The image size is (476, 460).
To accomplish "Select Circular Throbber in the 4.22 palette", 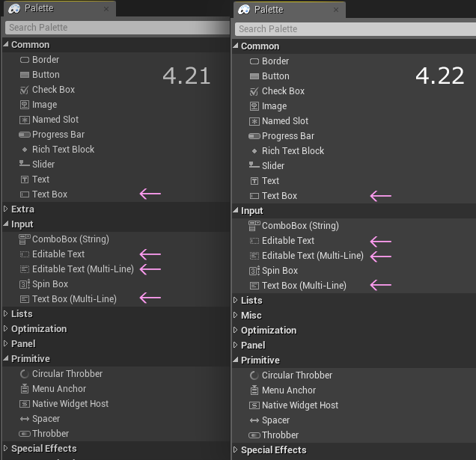I will coord(297,375).
